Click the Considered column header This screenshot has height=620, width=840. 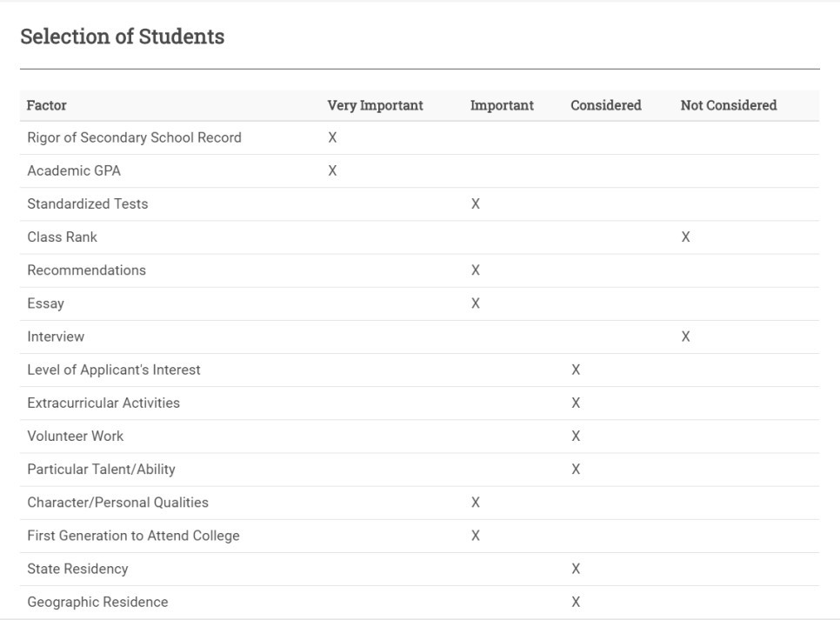(x=605, y=105)
